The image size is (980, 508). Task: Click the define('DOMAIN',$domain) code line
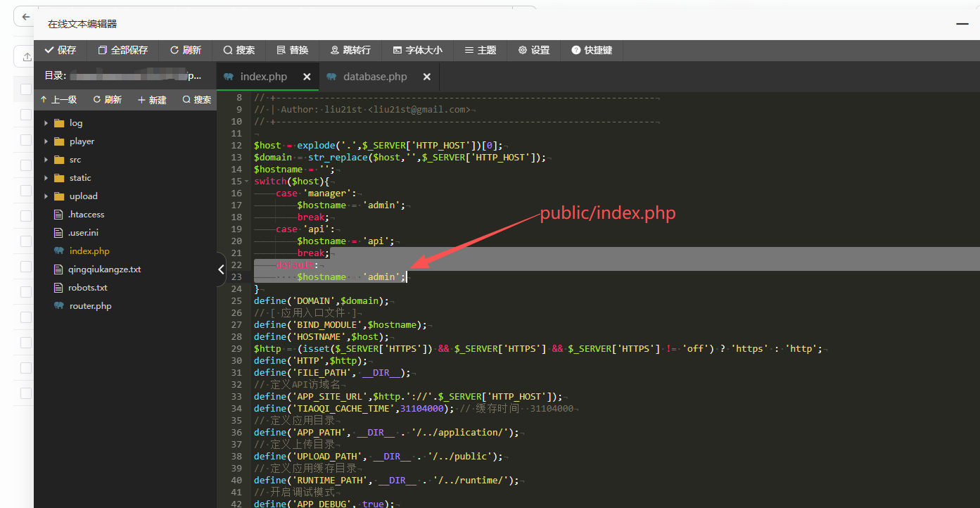322,301
